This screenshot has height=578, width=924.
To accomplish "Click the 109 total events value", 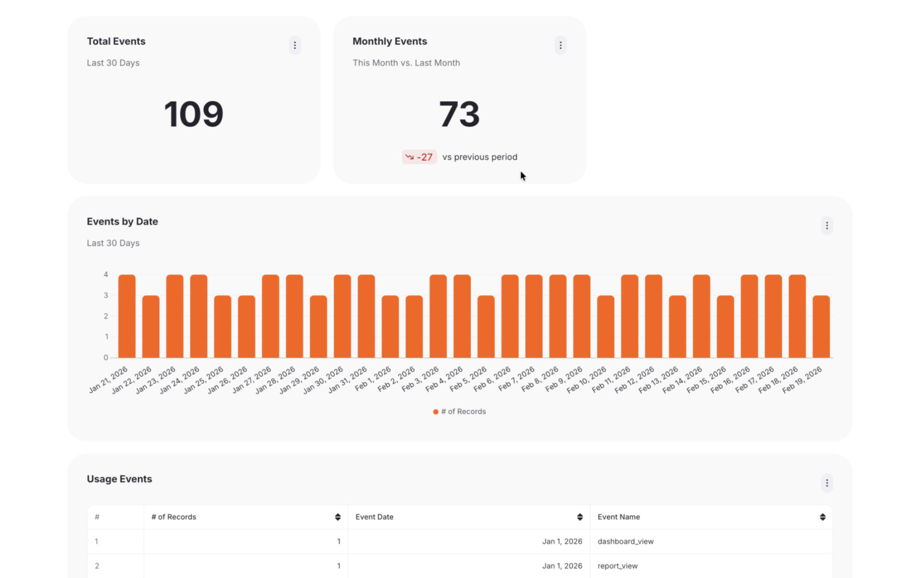I will 194,114.
